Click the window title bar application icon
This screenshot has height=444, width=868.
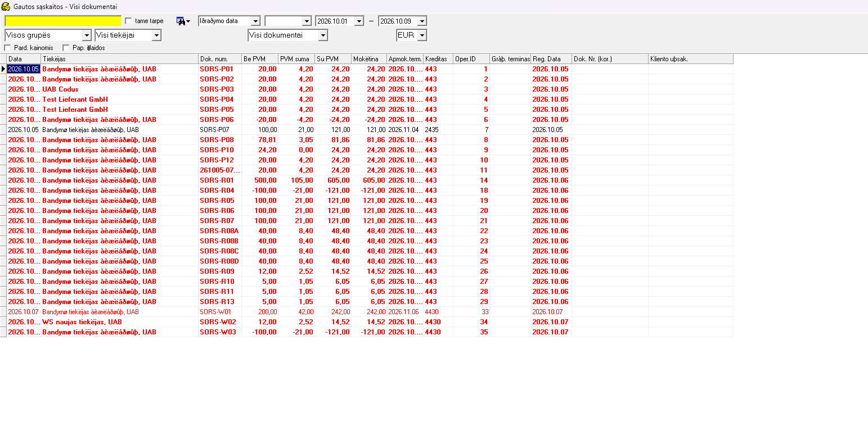(x=6, y=7)
